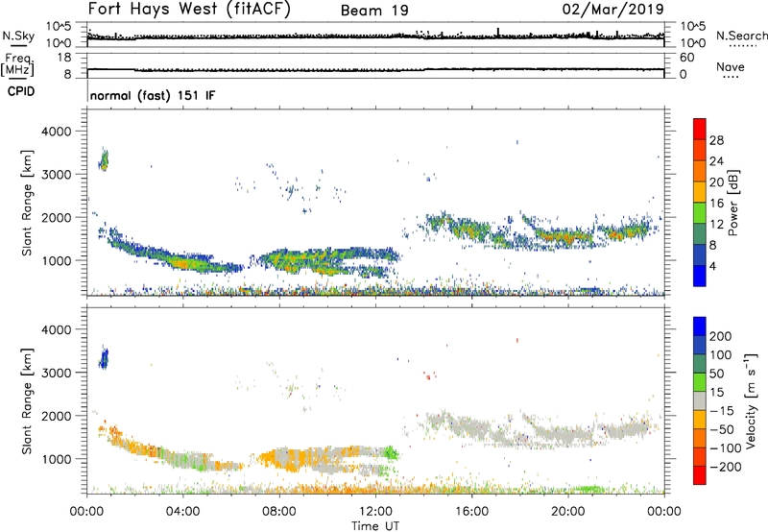
Task: Click the '20' value on the Power colorbar
Action: point(716,182)
